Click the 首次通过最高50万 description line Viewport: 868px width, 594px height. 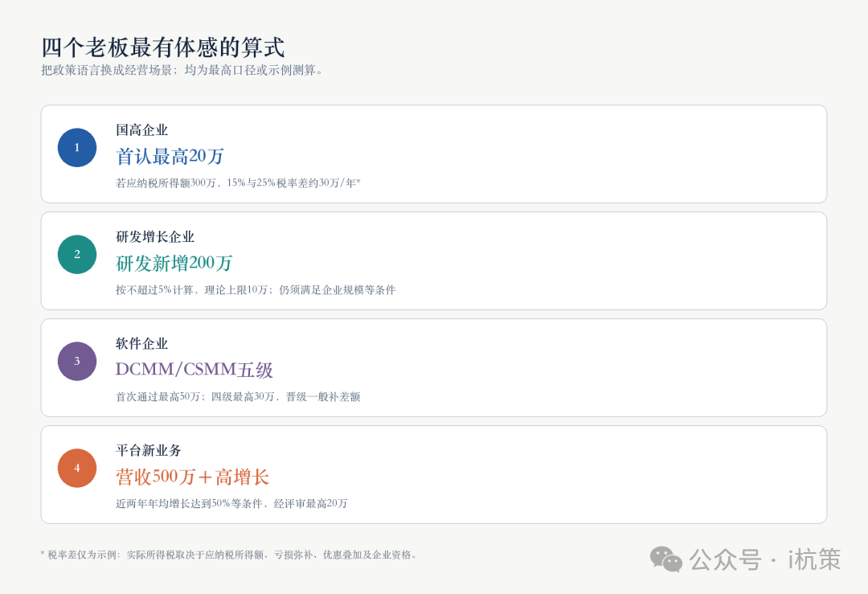coord(238,396)
